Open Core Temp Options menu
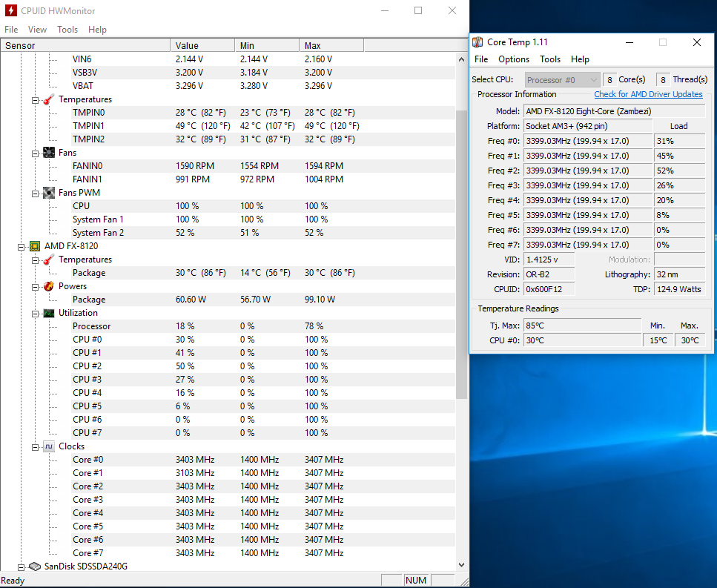This screenshot has height=588, width=717. (514, 59)
